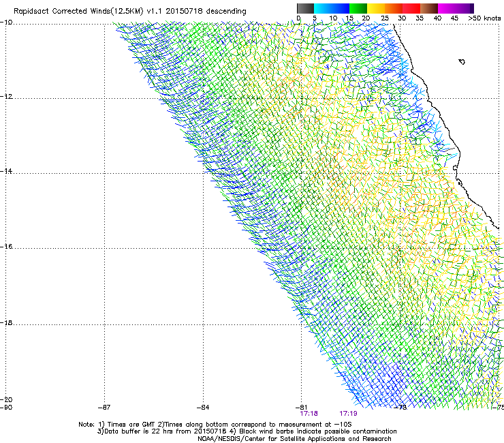The image size is (504, 443).
Task: Click the legend label "45"
Action: coord(454,18)
